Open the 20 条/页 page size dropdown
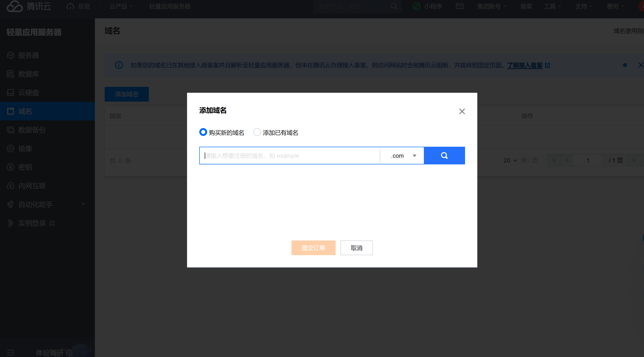 coord(510,160)
